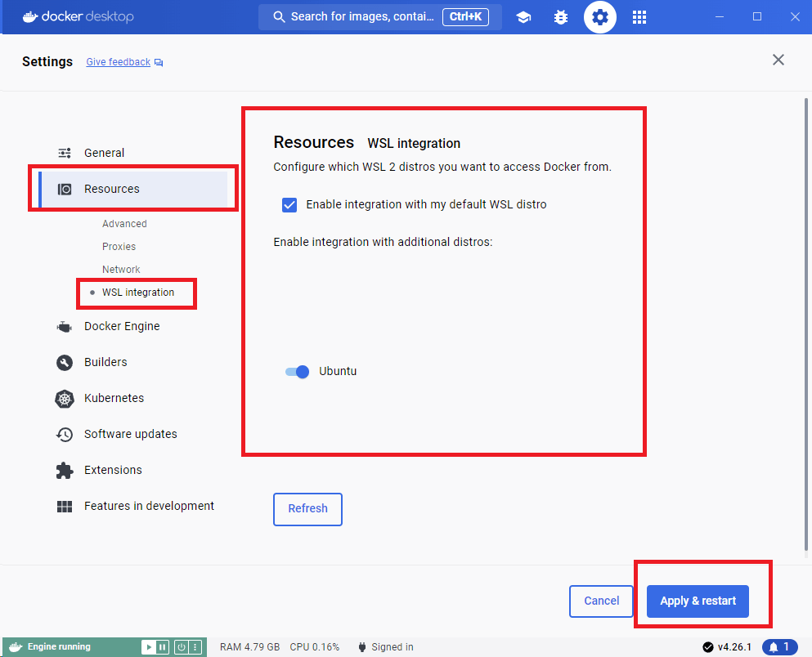Open Builders settings
Screen dimensions: 812x657
tap(105, 362)
